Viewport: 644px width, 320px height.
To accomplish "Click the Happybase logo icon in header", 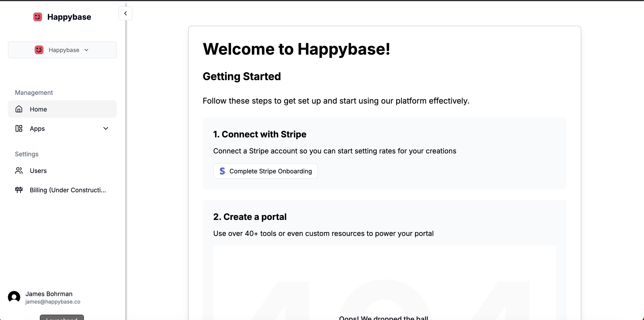I will click(x=38, y=17).
